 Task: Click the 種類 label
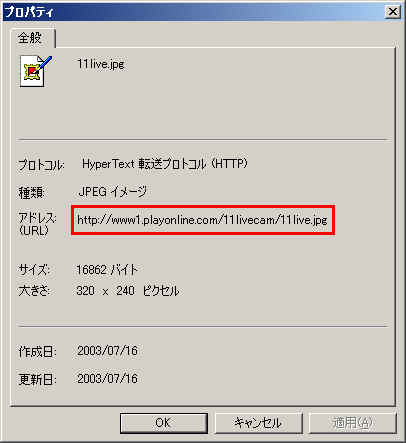[x=31, y=193]
